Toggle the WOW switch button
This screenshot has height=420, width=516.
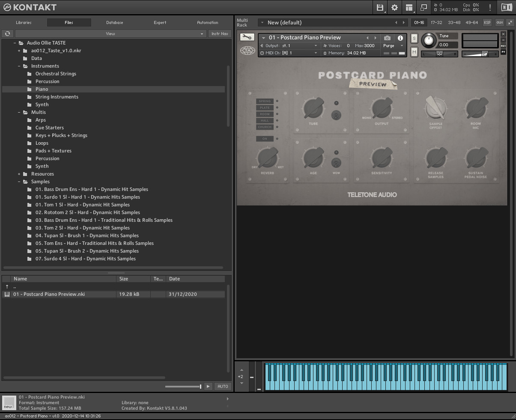[x=336, y=163]
